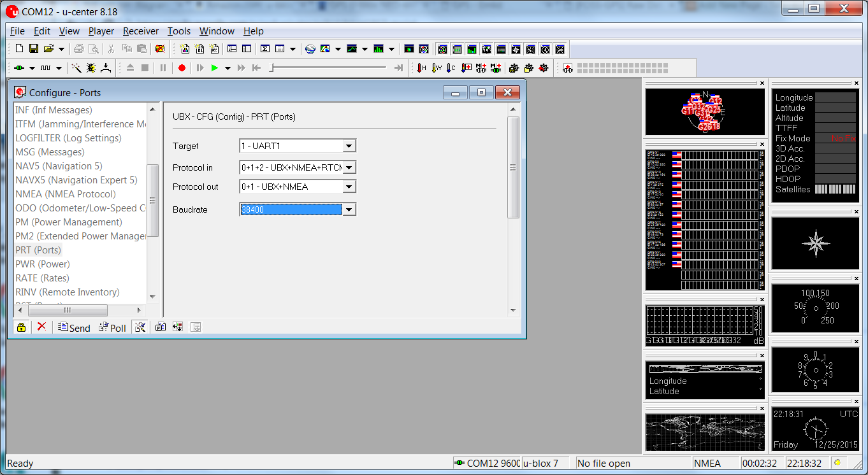This screenshot has height=475, width=868.
Task: Open the Edit menu
Action: click(42, 31)
